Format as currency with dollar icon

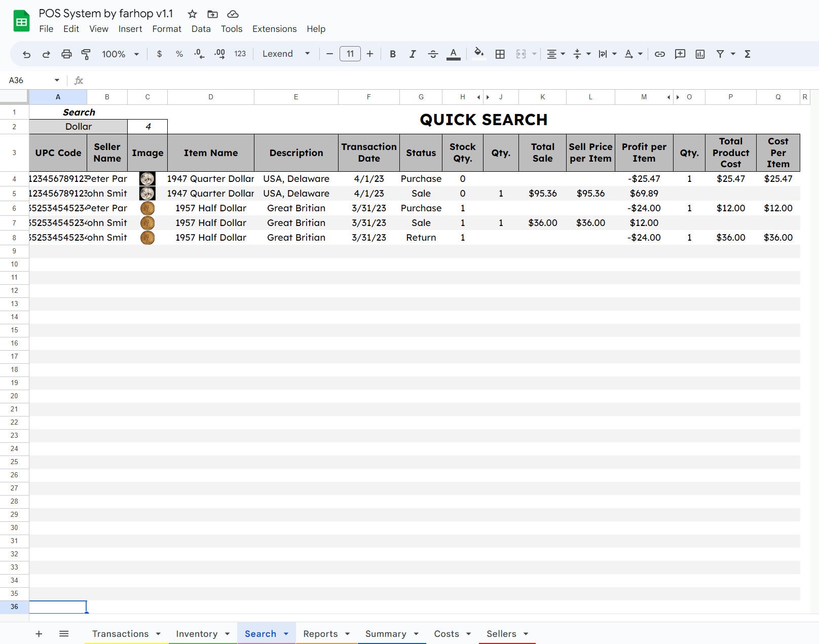click(159, 54)
